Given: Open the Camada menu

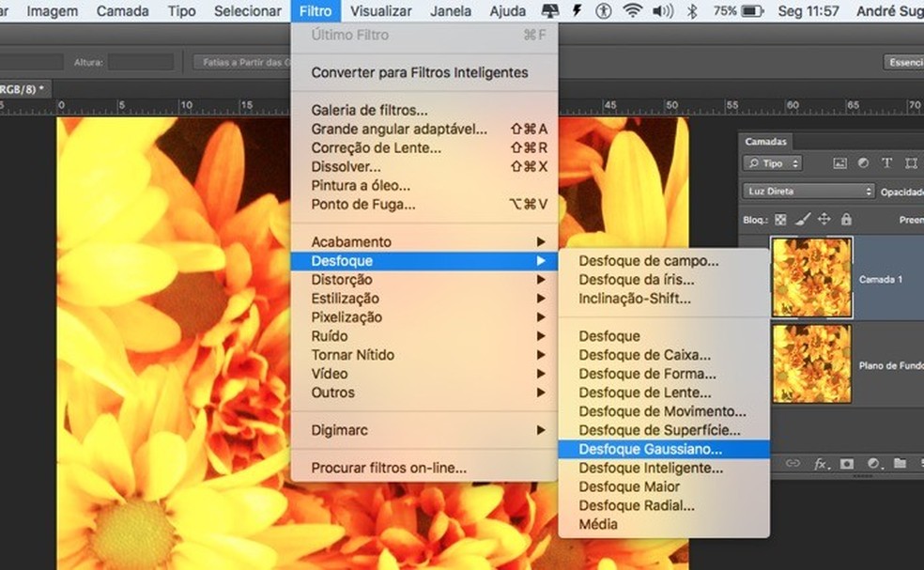Looking at the screenshot, I should [x=123, y=10].
